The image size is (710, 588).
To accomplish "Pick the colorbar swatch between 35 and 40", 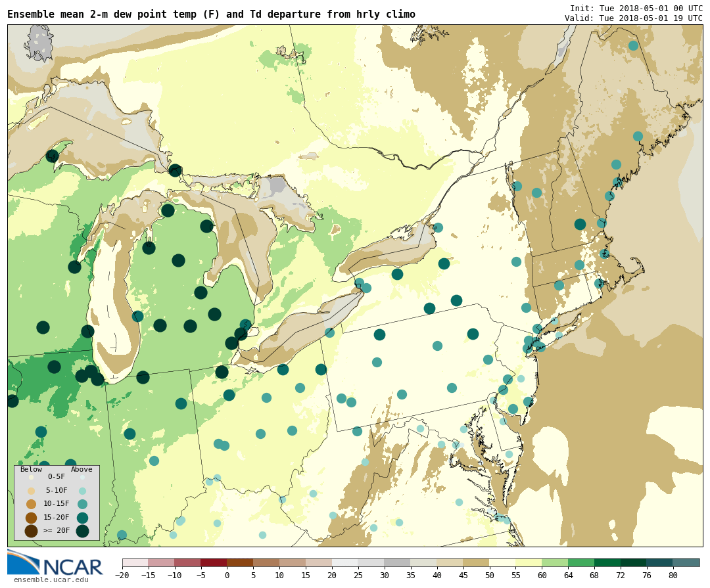I will (x=424, y=562).
